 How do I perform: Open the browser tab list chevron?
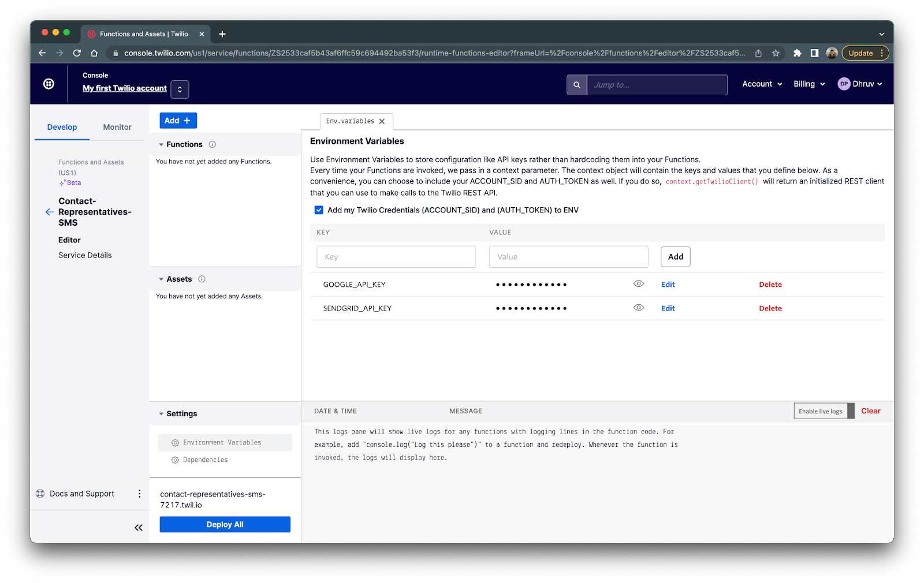(x=882, y=34)
